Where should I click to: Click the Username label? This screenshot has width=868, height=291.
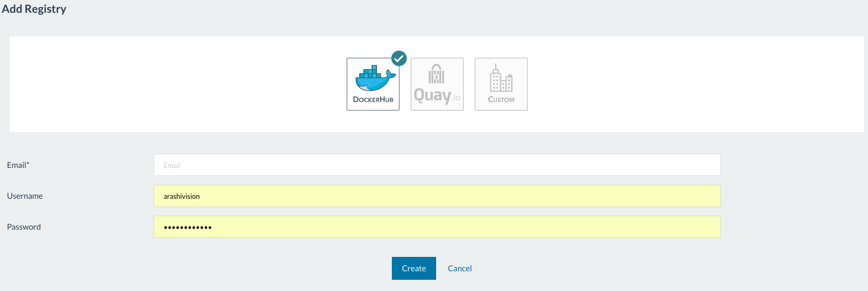click(x=25, y=196)
